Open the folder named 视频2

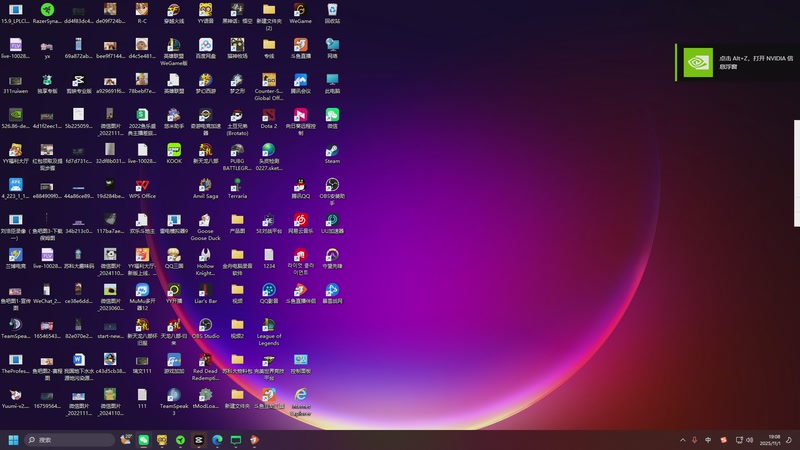(x=237, y=329)
